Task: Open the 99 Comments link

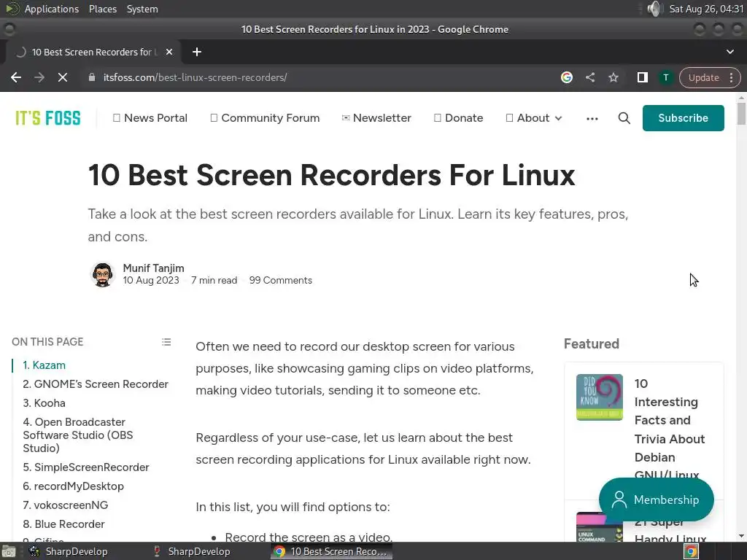Action: (281, 281)
